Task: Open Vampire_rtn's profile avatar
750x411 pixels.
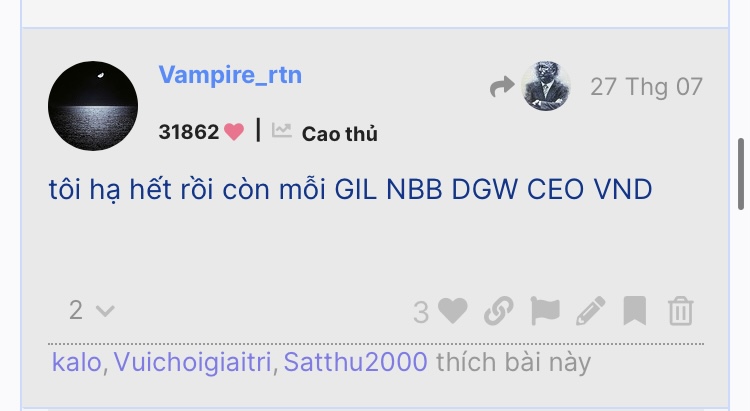Action: pyautogui.click(x=93, y=106)
